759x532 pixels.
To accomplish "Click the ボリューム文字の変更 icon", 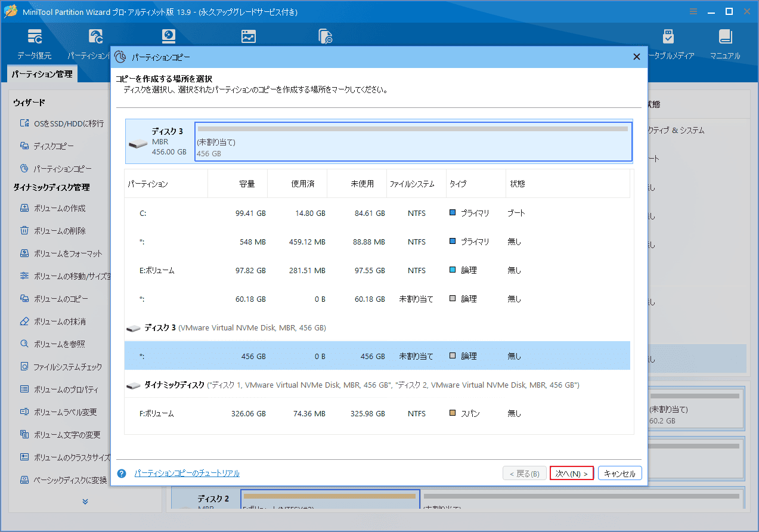I will pos(24,435).
